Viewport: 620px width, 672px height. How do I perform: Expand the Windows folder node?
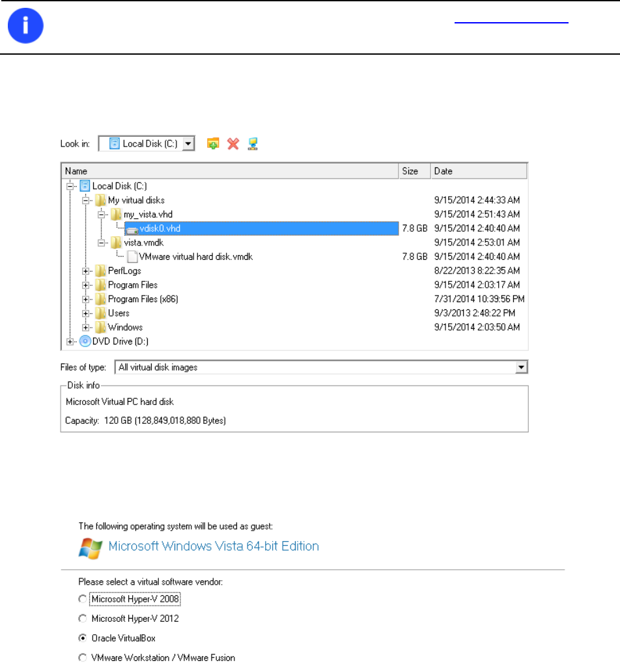click(85, 328)
